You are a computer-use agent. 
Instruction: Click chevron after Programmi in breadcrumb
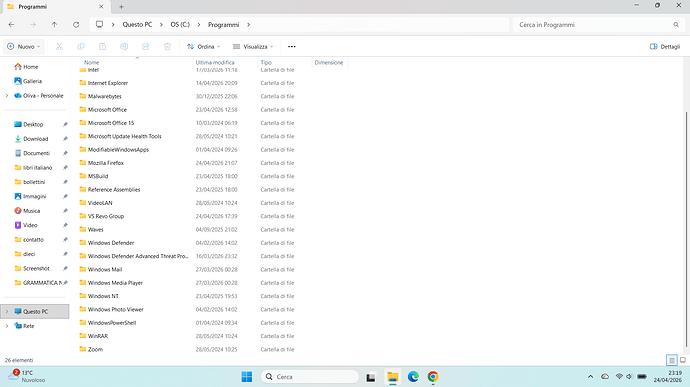tap(249, 25)
